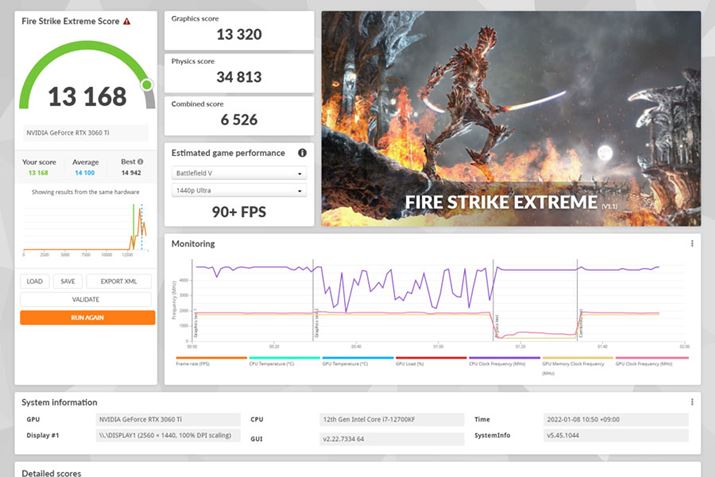Toggle the GPU Temperature legend entry
This screenshot has height=477, width=715.
[358, 361]
